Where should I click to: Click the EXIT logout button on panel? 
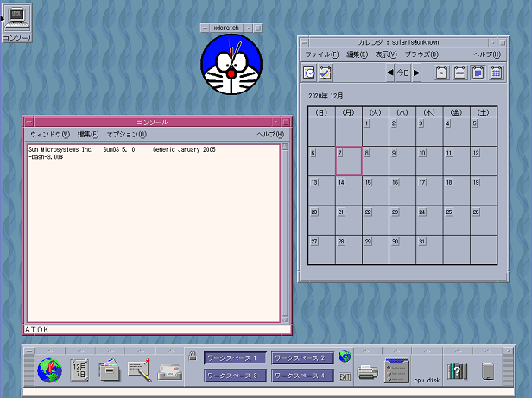tap(345, 376)
